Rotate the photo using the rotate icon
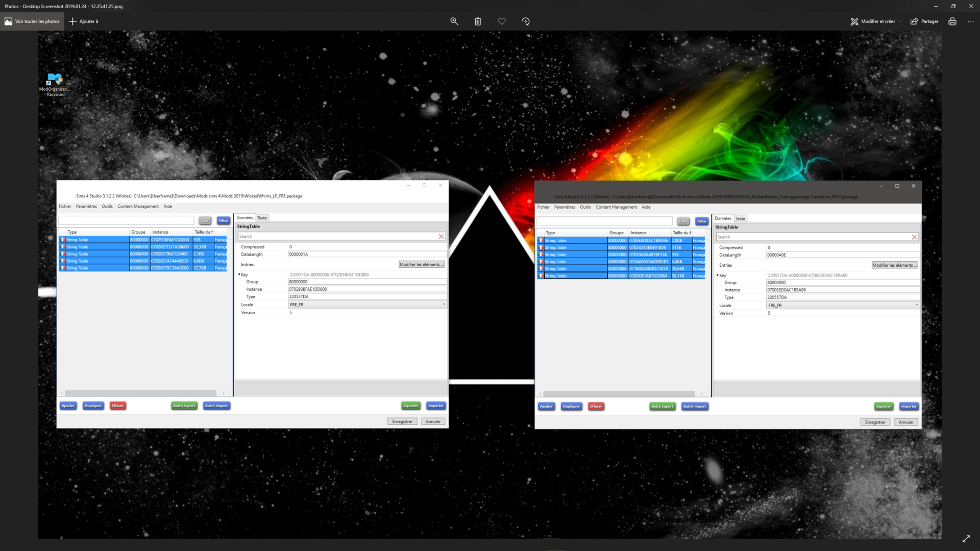 tap(526, 21)
